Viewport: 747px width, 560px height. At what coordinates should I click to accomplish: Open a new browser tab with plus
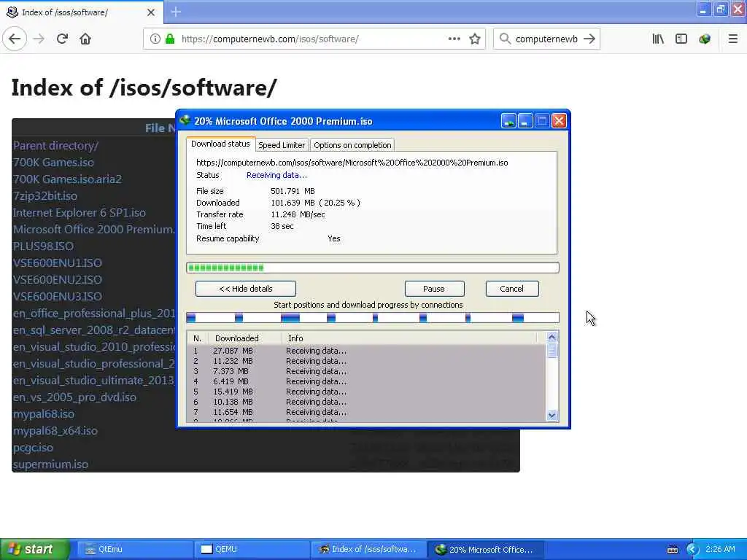(x=176, y=12)
